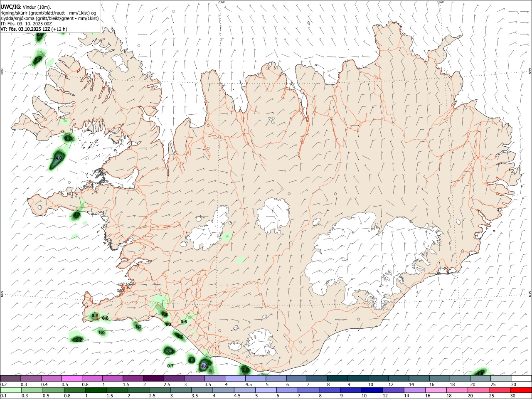Click the '2.2' precipitation value label
The width and height of the screenshot is (532, 399).
click(78, 340)
